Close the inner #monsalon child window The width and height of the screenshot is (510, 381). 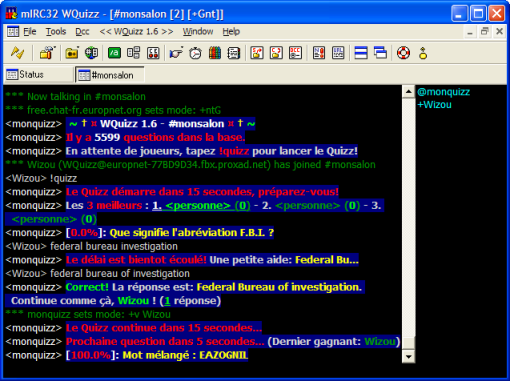(x=499, y=32)
